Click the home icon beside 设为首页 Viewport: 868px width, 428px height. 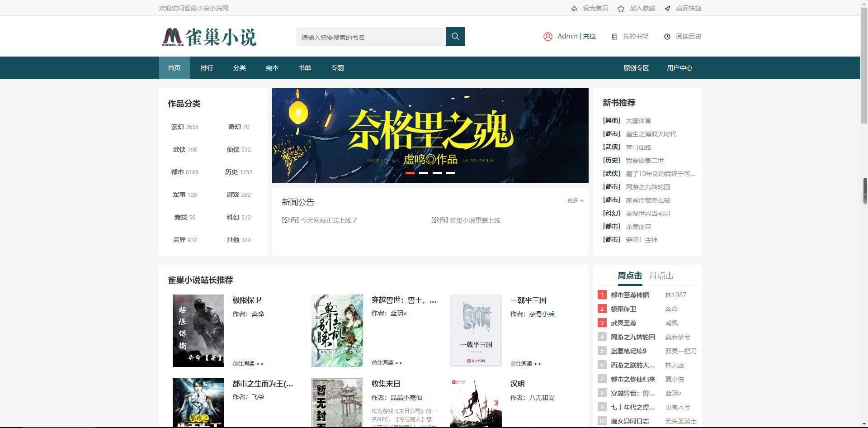coord(574,9)
